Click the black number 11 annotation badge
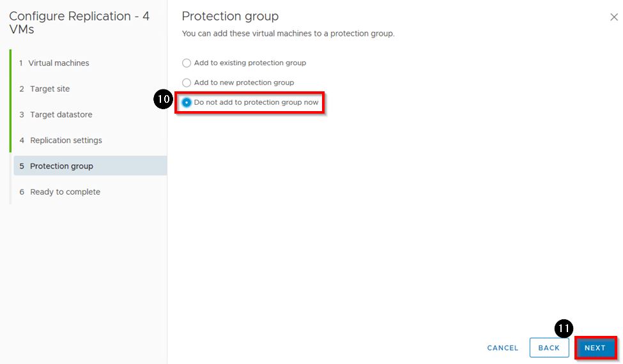 pos(564,330)
